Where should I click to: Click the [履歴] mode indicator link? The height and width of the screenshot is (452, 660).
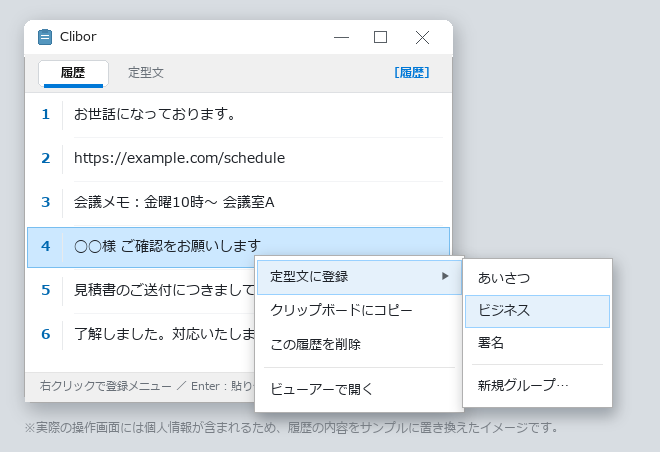[x=412, y=73]
